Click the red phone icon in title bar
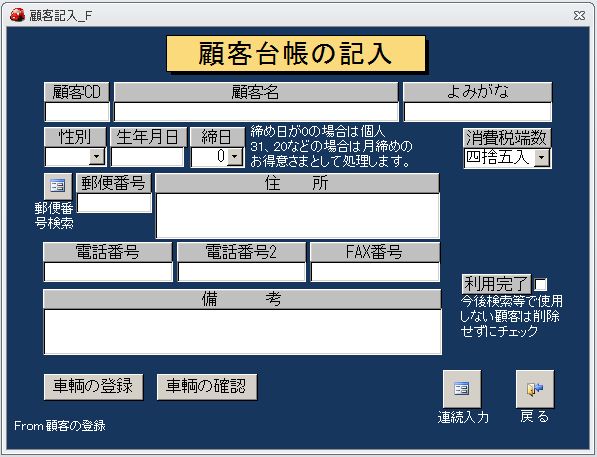 click(x=17, y=15)
